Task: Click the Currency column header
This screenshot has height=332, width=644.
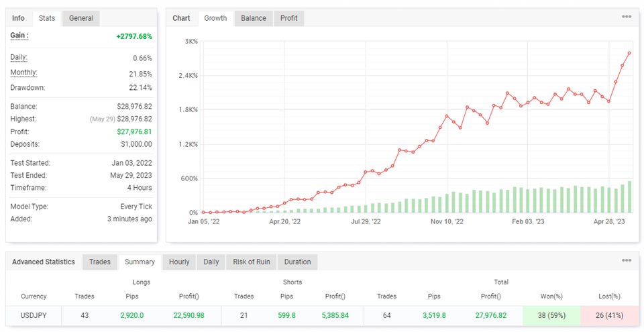Action: (34, 296)
